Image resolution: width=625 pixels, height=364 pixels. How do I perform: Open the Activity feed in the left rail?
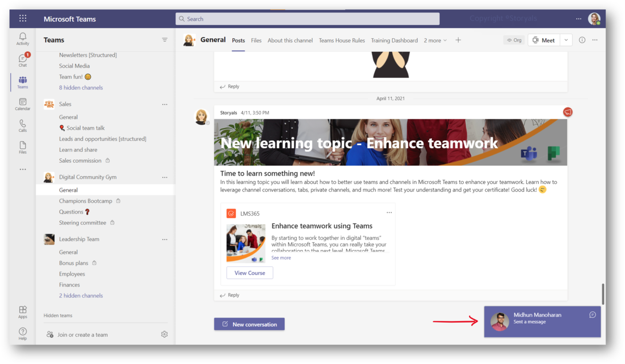tap(22, 39)
